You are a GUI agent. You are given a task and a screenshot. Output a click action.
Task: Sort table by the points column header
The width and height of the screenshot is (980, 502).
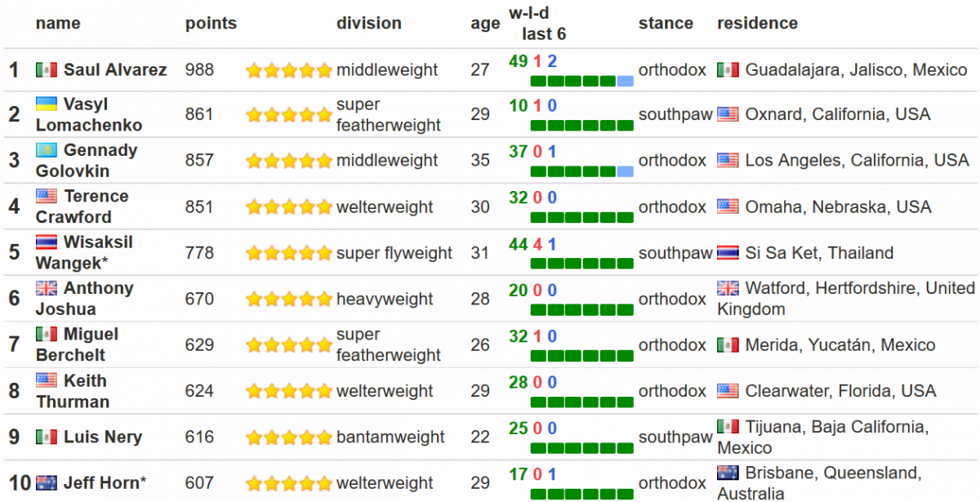(x=211, y=23)
